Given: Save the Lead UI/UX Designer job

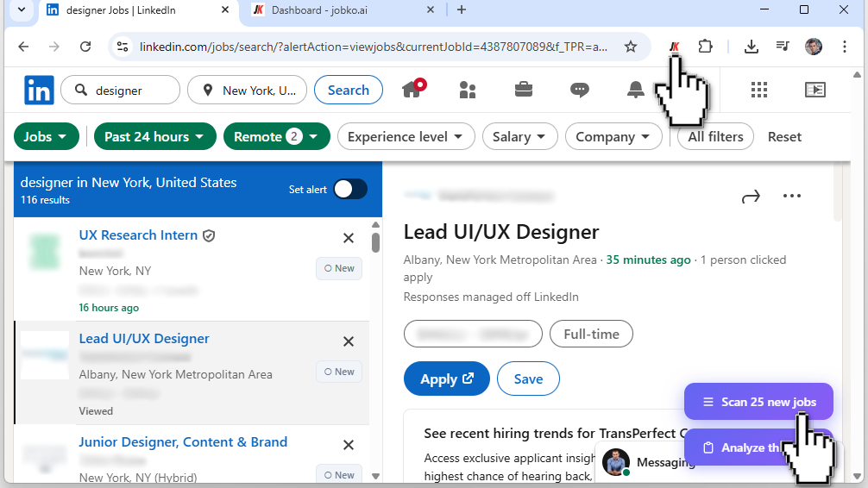Looking at the screenshot, I should tap(528, 379).
